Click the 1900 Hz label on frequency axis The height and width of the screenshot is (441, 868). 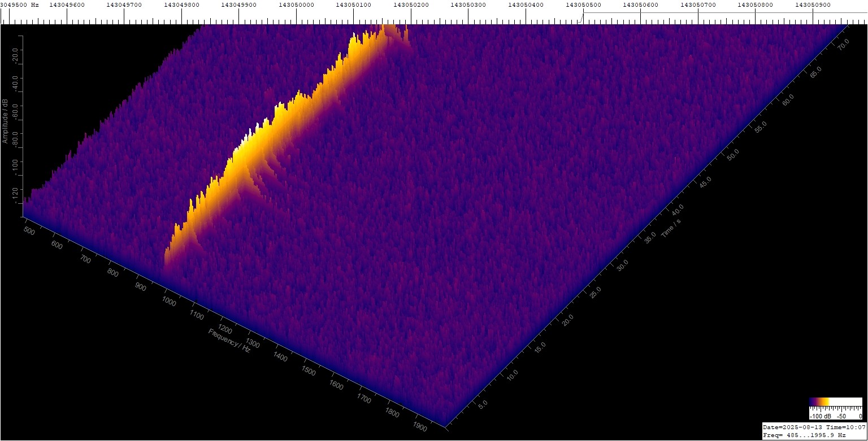click(419, 425)
